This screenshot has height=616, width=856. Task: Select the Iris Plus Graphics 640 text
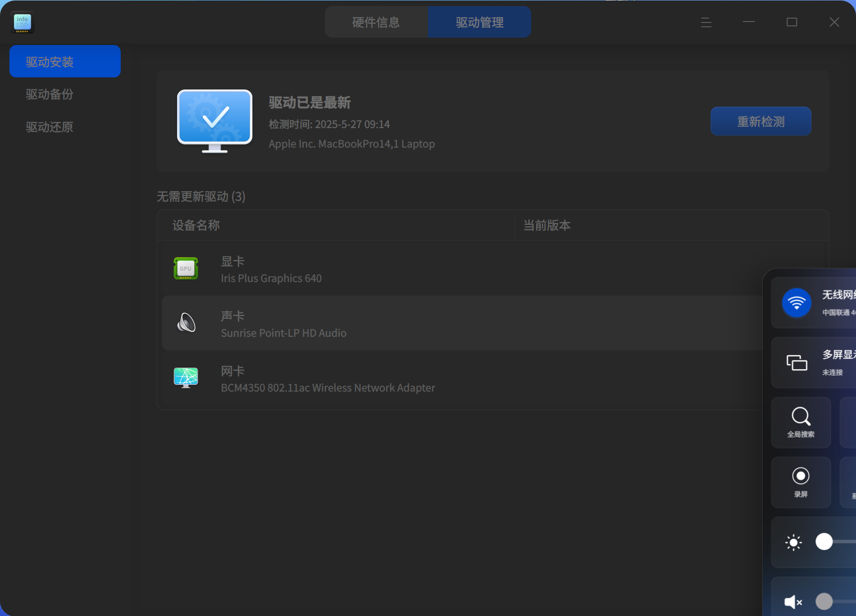[271, 278]
